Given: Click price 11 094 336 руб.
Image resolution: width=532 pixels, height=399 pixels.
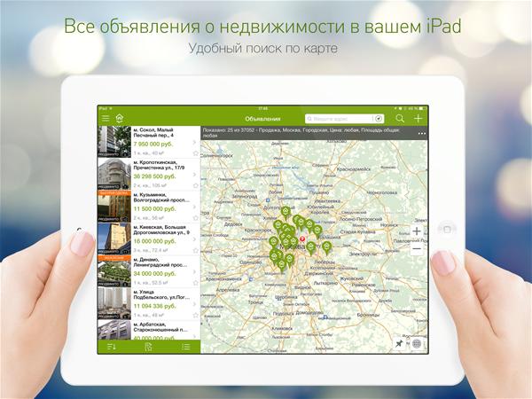Looking at the screenshot, I should tap(154, 306).
